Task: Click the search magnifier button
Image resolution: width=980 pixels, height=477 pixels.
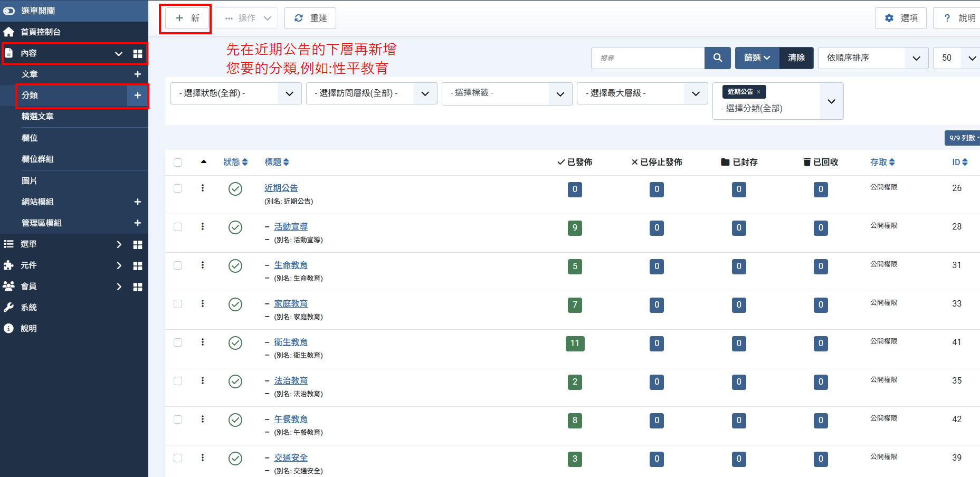Action: click(717, 58)
